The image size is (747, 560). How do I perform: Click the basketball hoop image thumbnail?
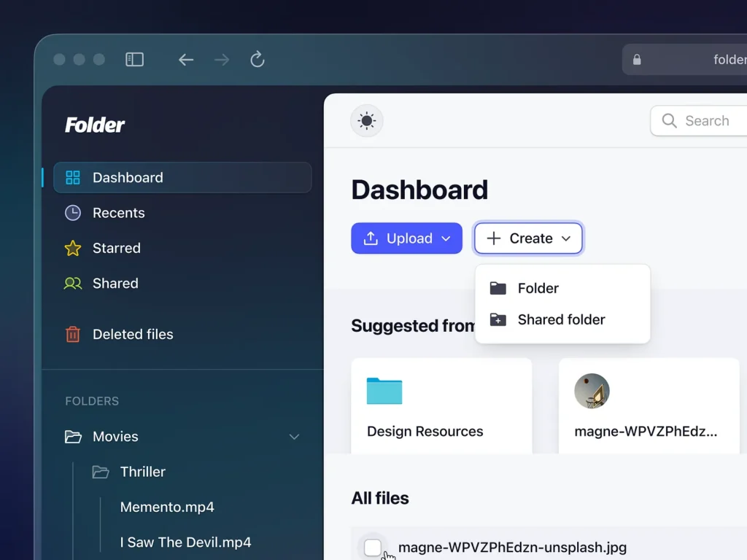point(592,391)
